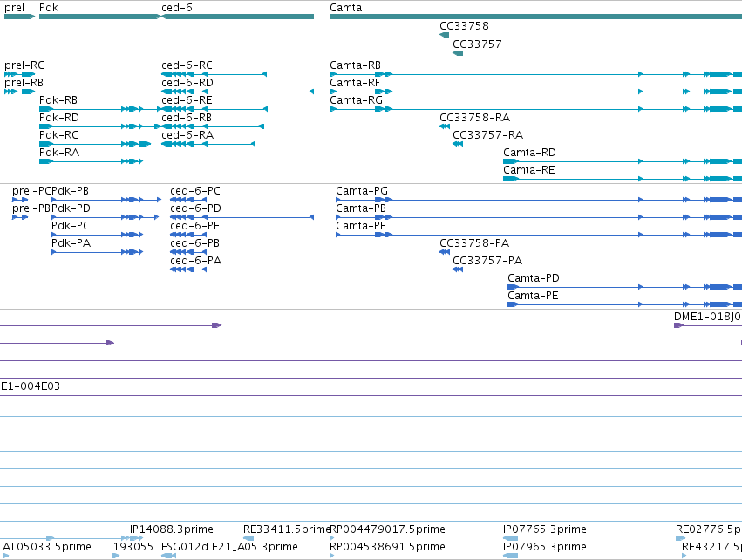Viewport: 742px width, 560px height.
Task: Click the ced-6-PB protein label
Action: click(x=194, y=243)
